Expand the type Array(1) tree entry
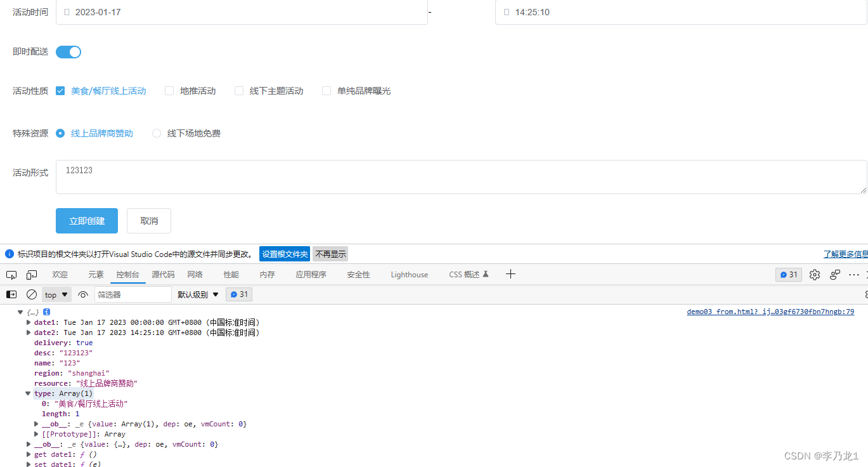Image resolution: width=868 pixels, height=467 pixels. click(x=28, y=393)
